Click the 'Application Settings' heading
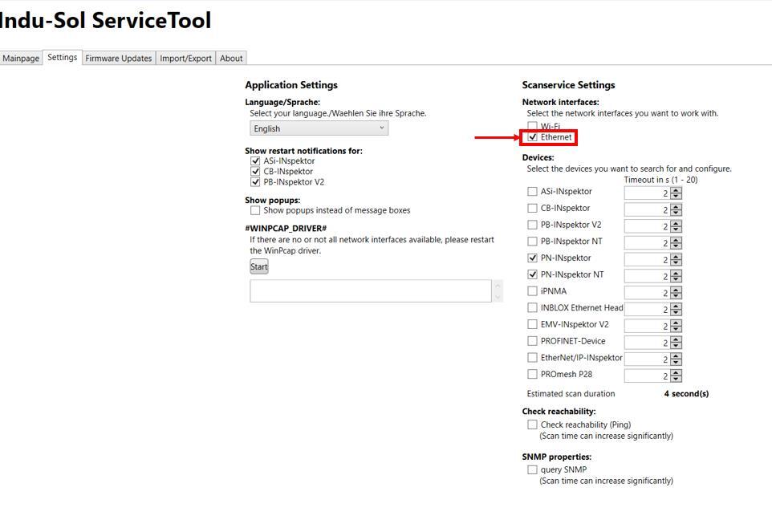Screen dimensions: 772x532 [x=291, y=84]
